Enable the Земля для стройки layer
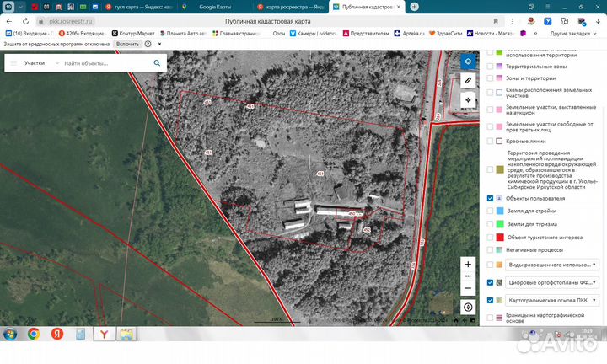This screenshot has height=364, width=607. [x=490, y=211]
